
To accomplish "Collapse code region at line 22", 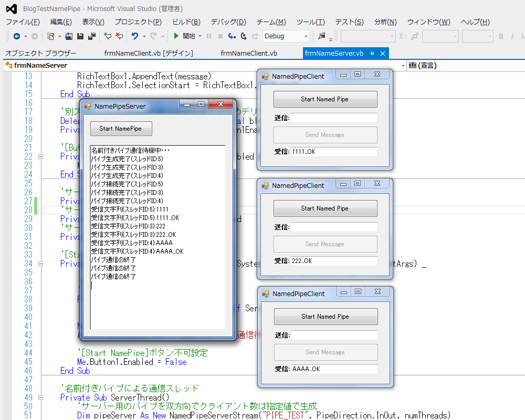I will 40,156.
